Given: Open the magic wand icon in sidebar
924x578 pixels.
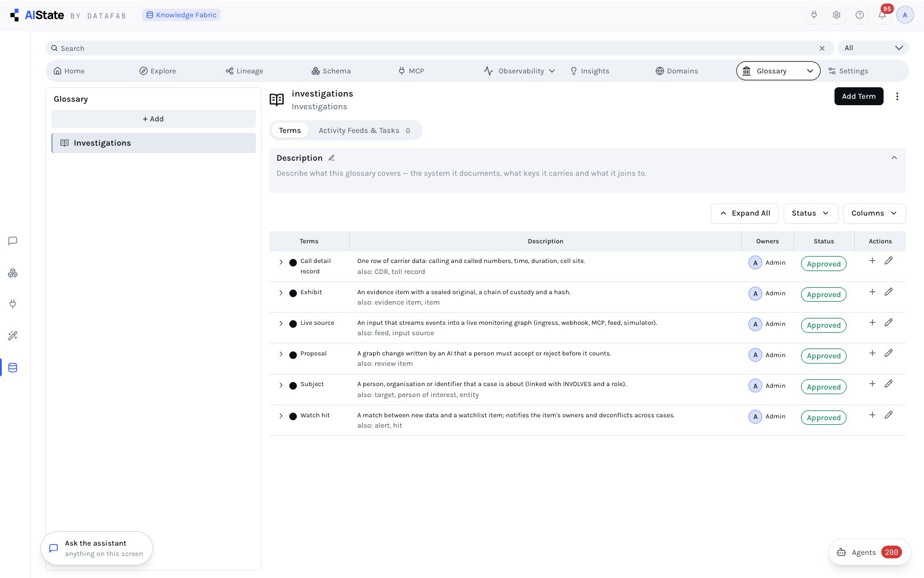Looking at the screenshot, I should pos(13,336).
